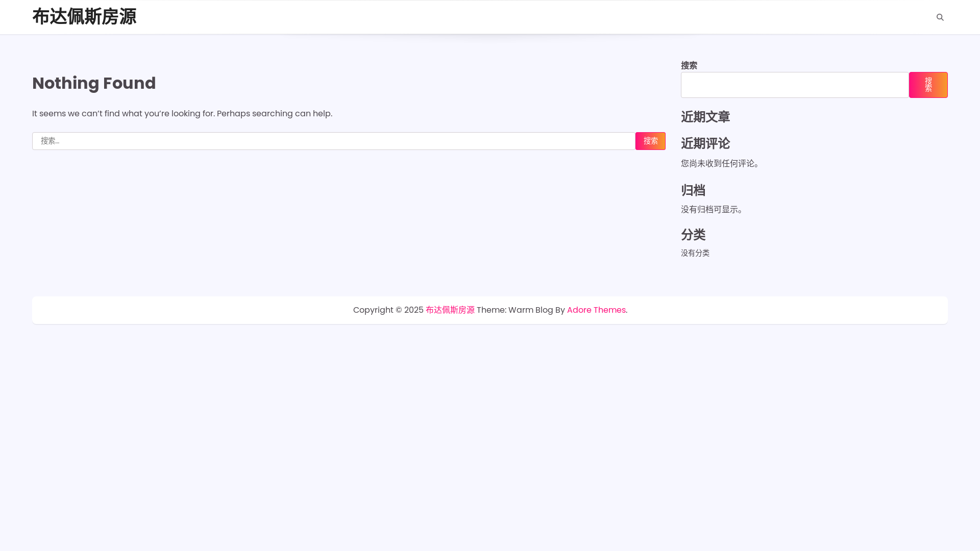Visit the Adore Themes link
980x551 pixels.
click(596, 310)
